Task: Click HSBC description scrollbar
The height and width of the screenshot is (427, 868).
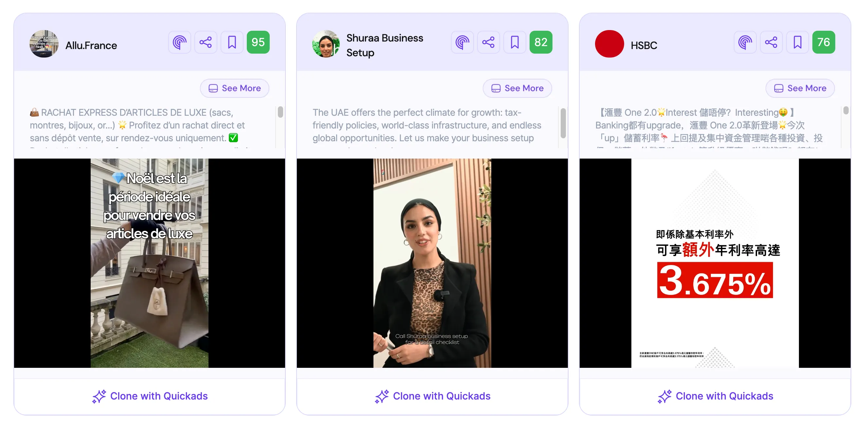Action: tap(846, 111)
